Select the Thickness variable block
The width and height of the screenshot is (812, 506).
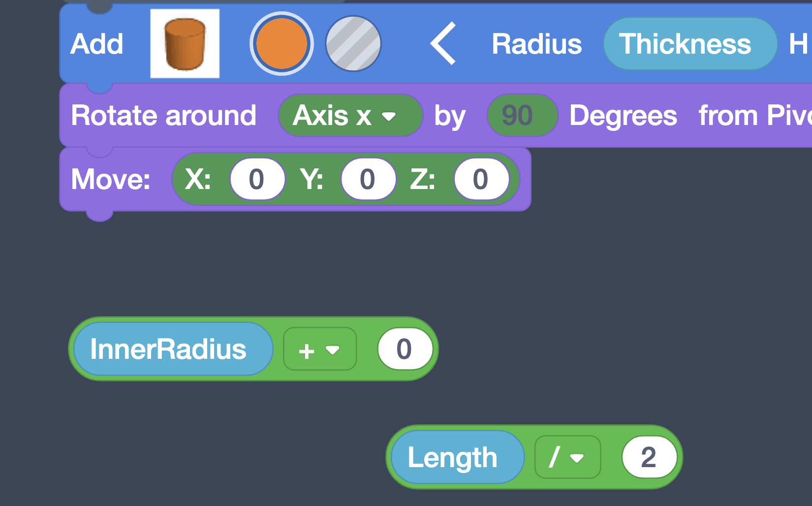pyautogui.click(x=685, y=44)
